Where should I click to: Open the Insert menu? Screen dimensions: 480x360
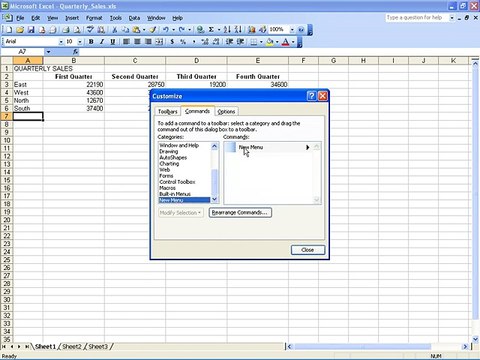pyautogui.click(x=72, y=18)
